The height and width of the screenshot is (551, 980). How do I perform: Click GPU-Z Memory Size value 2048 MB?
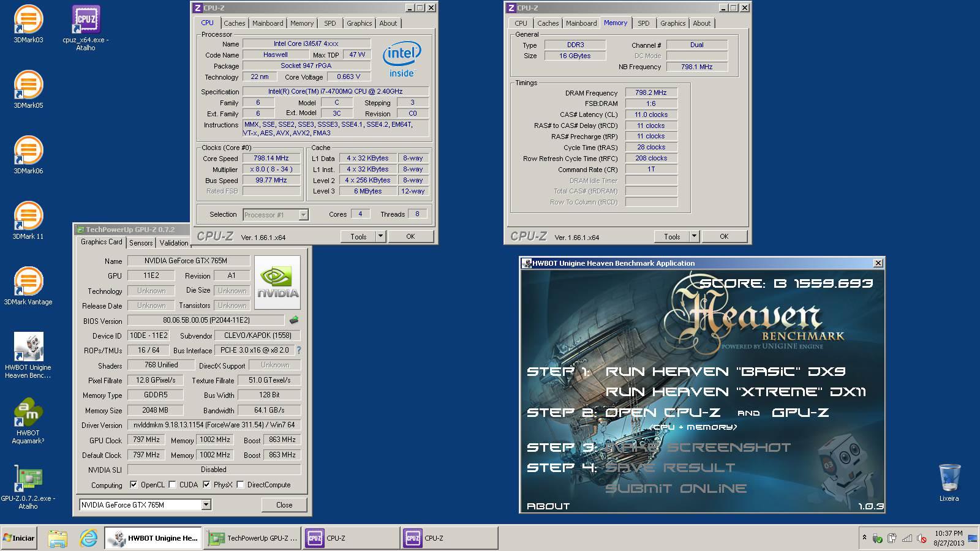155,410
